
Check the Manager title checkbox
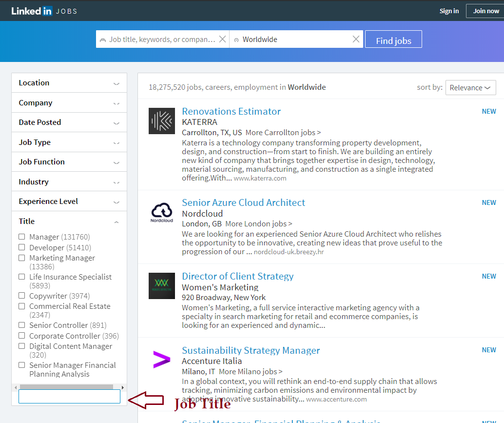22,237
